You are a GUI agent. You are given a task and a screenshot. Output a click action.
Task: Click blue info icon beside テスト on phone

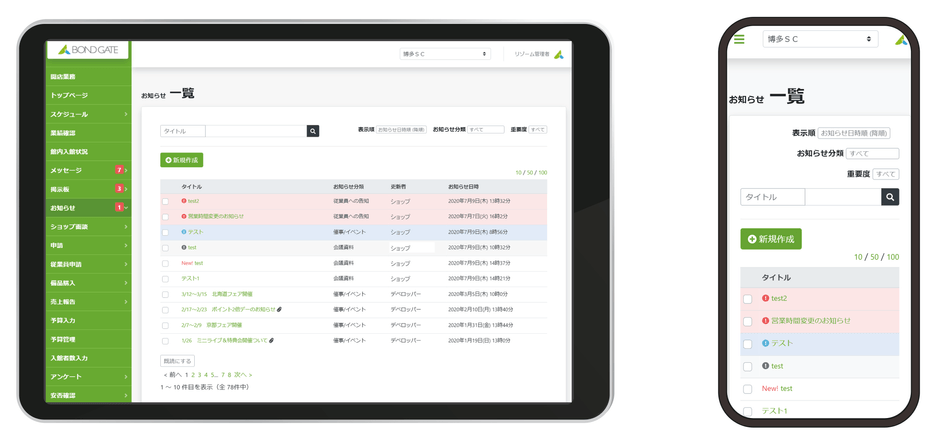765,343
